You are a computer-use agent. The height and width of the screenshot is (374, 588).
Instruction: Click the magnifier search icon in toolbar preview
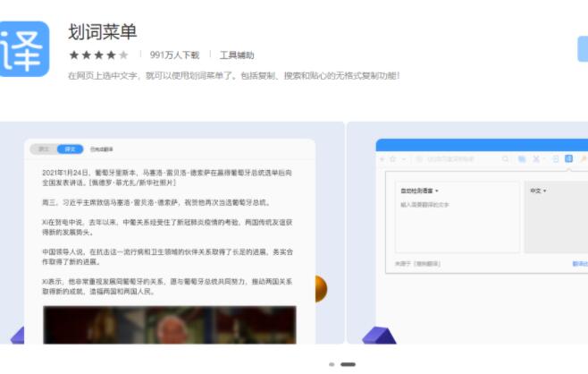tap(505, 159)
